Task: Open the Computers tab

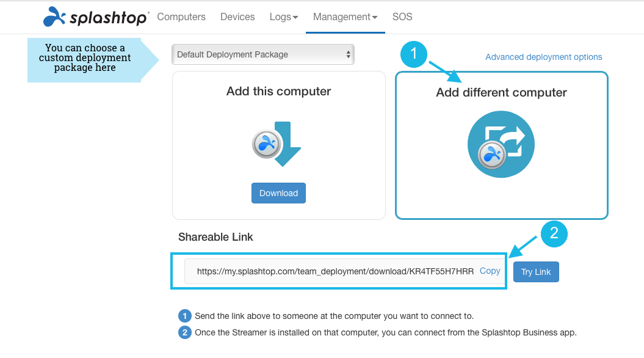Action: [181, 17]
